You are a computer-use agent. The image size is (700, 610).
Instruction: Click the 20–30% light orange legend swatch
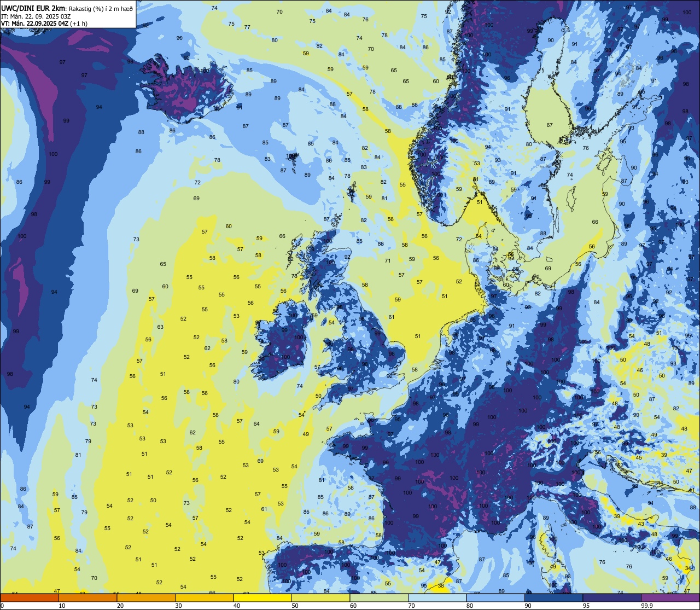point(146,597)
